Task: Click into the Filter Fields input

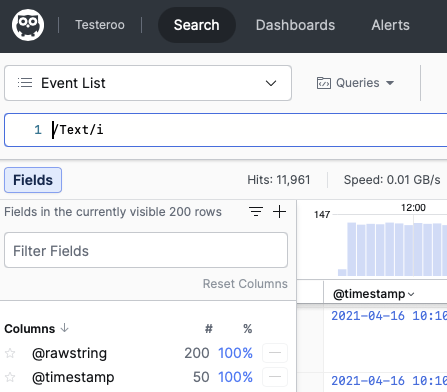Action: point(146,250)
